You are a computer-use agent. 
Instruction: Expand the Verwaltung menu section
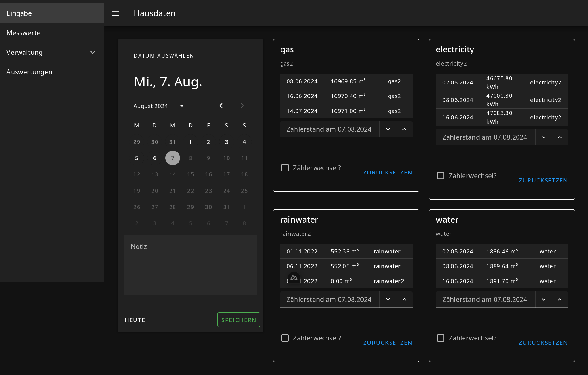(52, 52)
